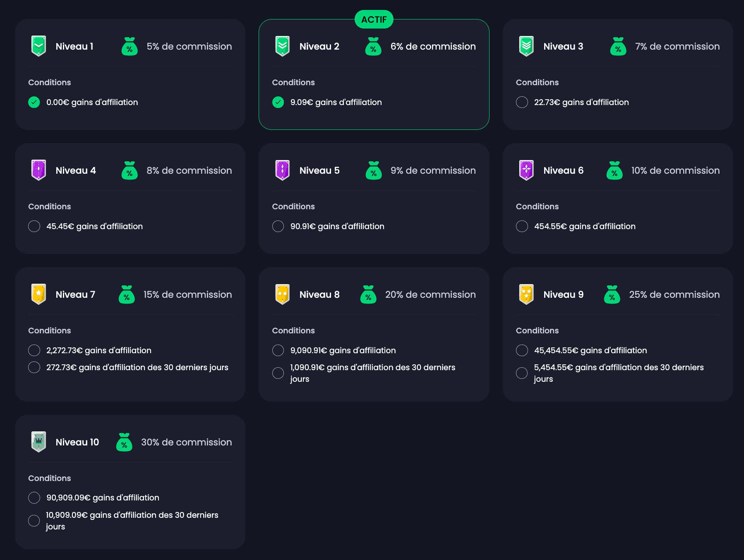Click the 22.73€ condition circle
744x560 pixels.
pyautogui.click(x=522, y=102)
